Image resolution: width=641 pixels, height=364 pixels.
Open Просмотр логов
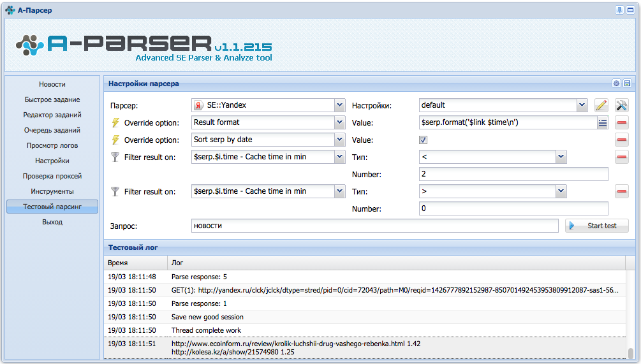pos(52,145)
